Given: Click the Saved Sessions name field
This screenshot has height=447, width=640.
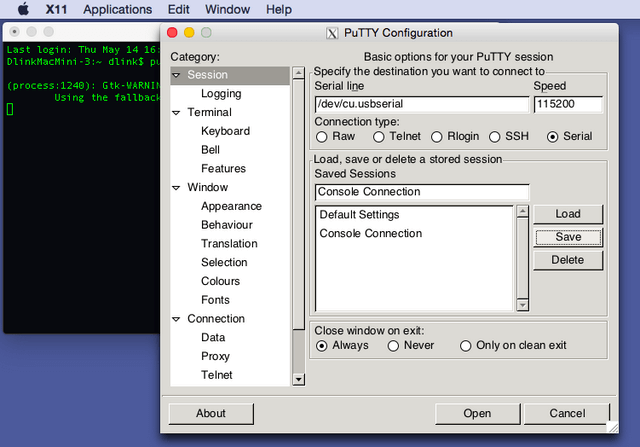Looking at the screenshot, I should (x=422, y=192).
